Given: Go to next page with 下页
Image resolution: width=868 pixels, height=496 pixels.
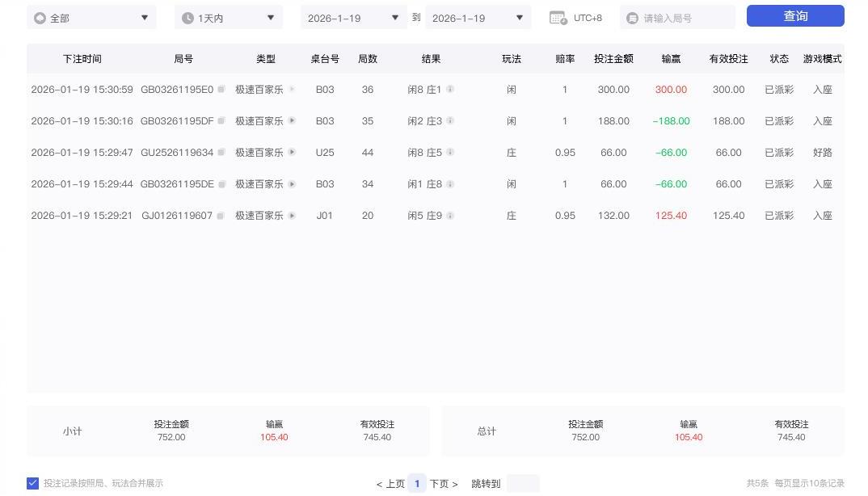Looking at the screenshot, I should (443, 484).
